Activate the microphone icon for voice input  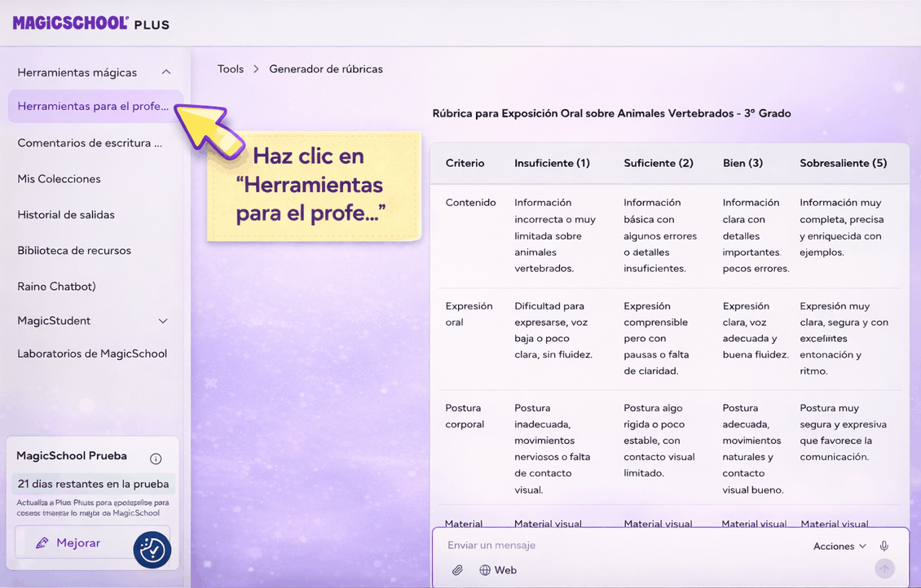coord(884,546)
